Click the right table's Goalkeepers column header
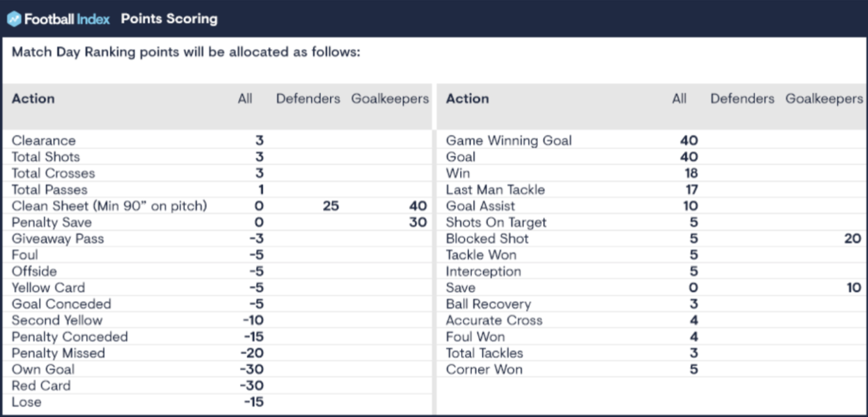The height and width of the screenshot is (417, 868). point(823,99)
